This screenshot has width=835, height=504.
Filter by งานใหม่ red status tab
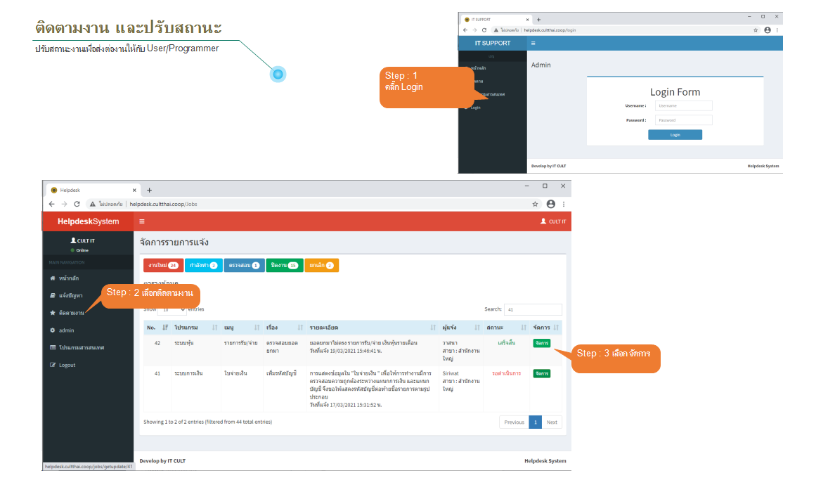(162, 266)
